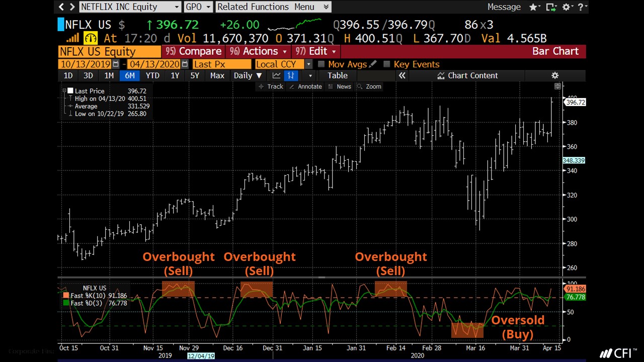The image size is (644, 362).
Task: Go forward with the right arrow
Action: point(72,7)
